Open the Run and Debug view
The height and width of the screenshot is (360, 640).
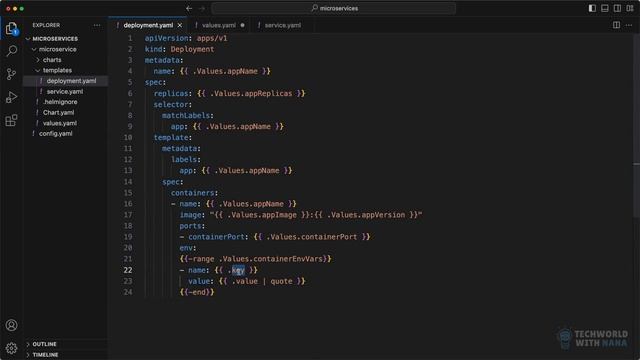(x=11, y=97)
